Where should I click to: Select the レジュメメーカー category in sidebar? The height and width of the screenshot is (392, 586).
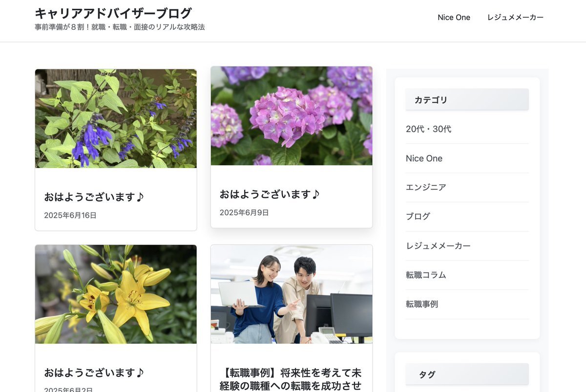[438, 246]
